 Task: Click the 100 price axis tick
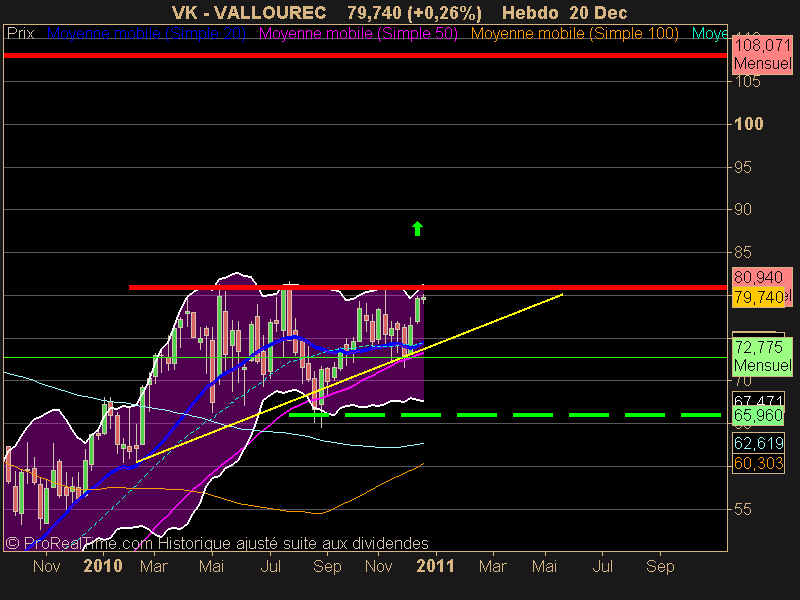pyautogui.click(x=748, y=124)
